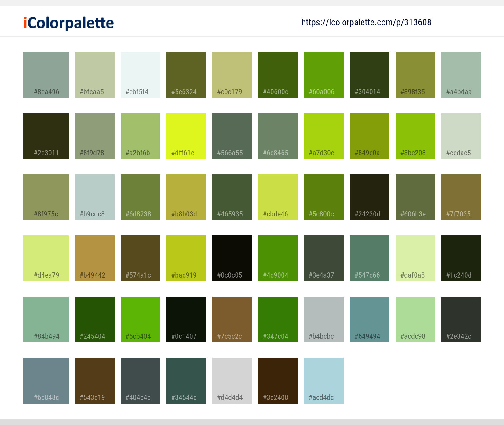Screen dimensions: 504x425
Task: Select the #d4ea79 swatch
Action: [46, 258]
